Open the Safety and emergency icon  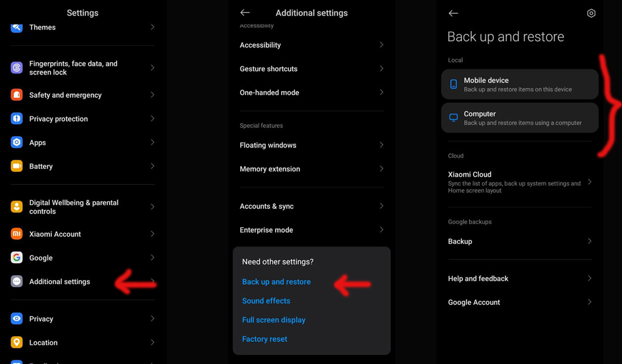coord(17,95)
